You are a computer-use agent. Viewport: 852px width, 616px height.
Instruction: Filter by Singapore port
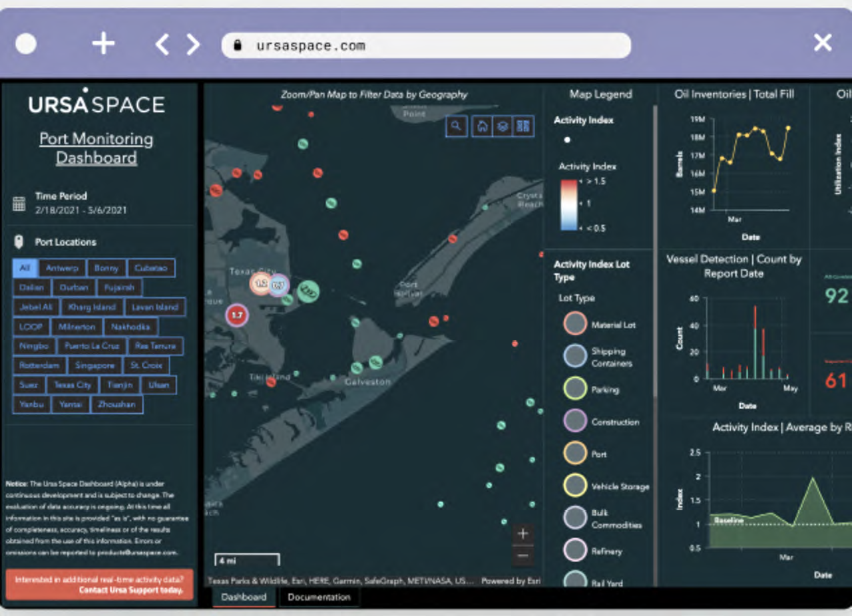[95, 365]
